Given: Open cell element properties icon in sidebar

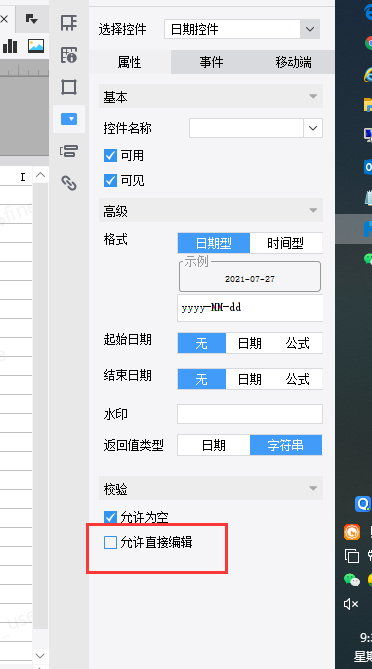Looking at the screenshot, I should click(x=69, y=22).
